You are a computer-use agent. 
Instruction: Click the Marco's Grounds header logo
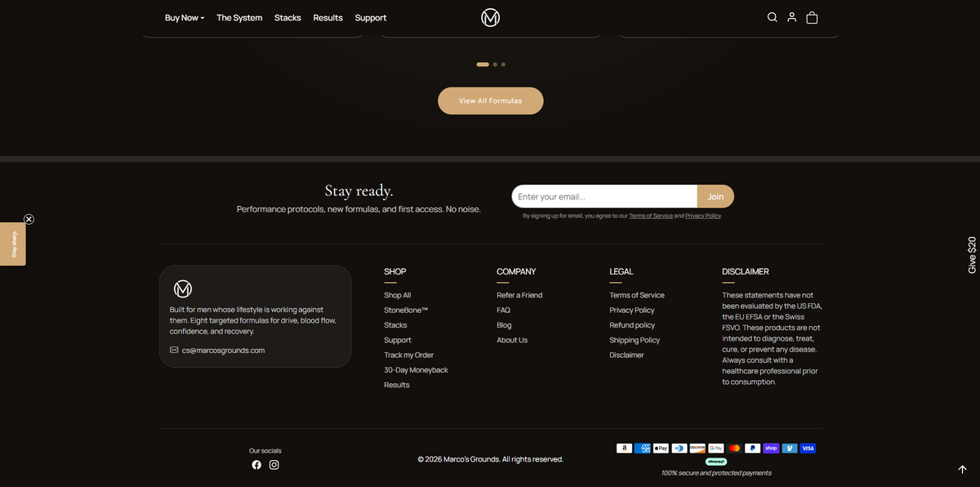pos(490,17)
